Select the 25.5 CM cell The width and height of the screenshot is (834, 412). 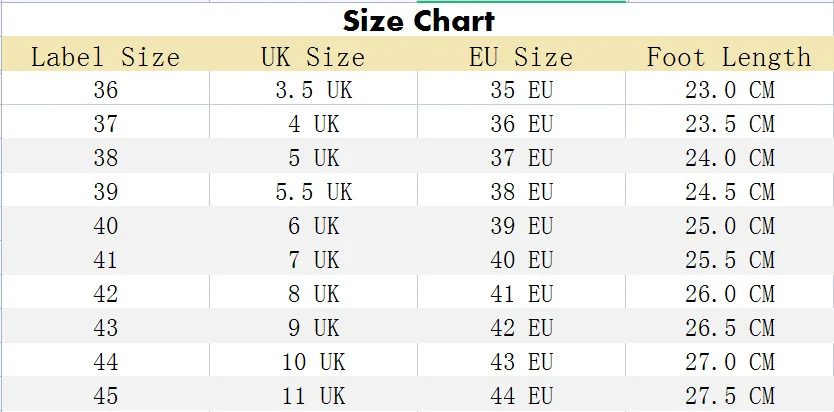[x=730, y=258]
